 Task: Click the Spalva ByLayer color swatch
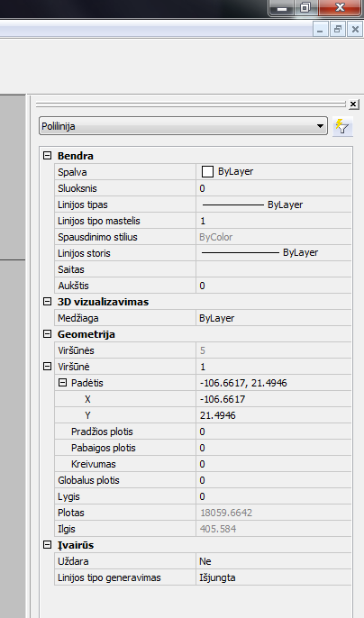click(207, 172)
